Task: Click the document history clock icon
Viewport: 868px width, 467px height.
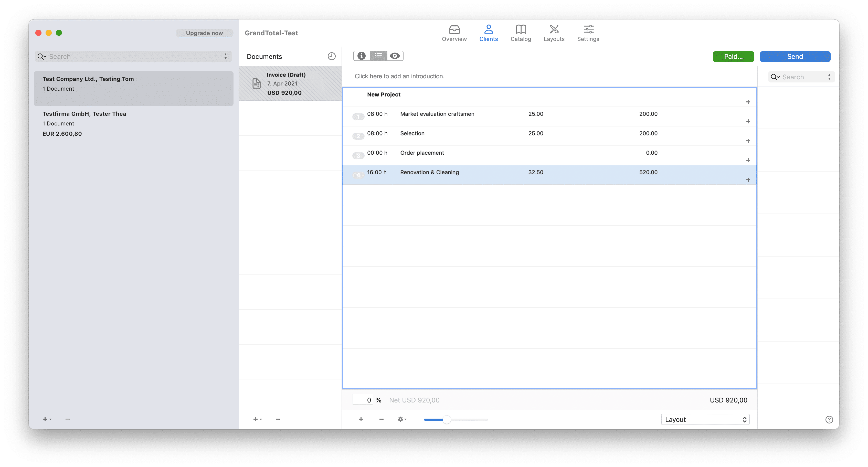Action: 332,56
